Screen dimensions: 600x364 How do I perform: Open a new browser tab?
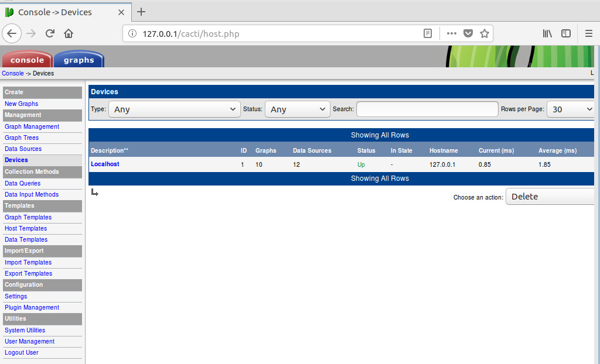141,12
